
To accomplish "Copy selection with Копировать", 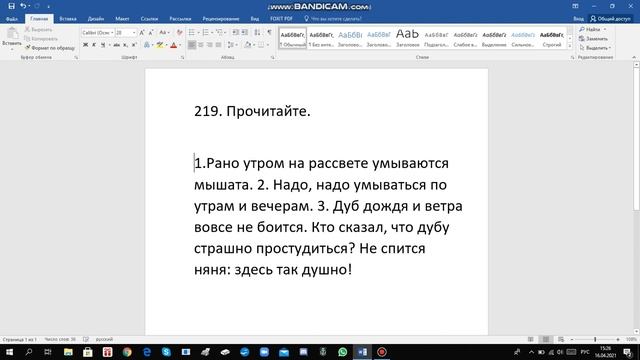I will (x=41, y=39).
